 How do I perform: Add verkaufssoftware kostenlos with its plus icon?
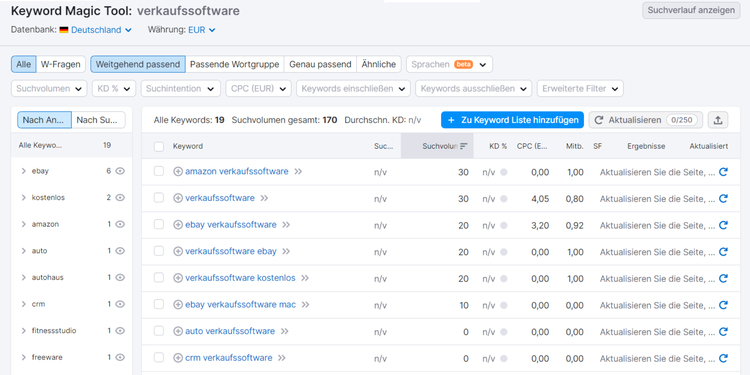[178, 278]
